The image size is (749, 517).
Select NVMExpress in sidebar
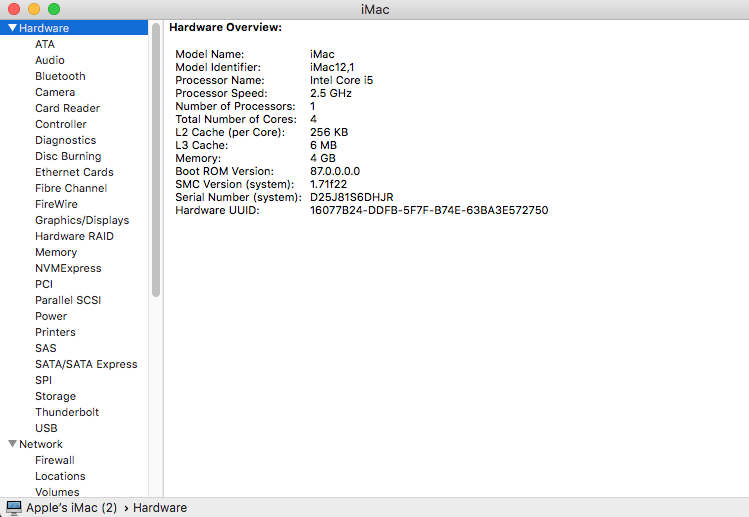(x=68, y=268)
